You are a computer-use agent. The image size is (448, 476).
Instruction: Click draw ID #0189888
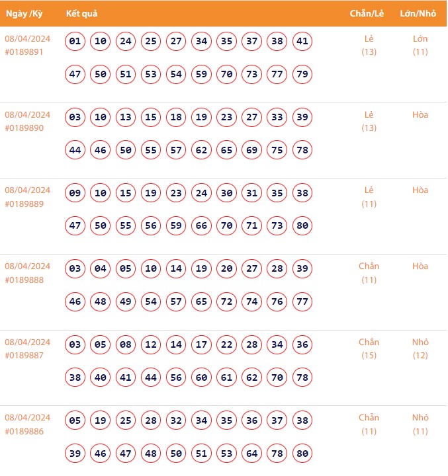coord(24,280)
